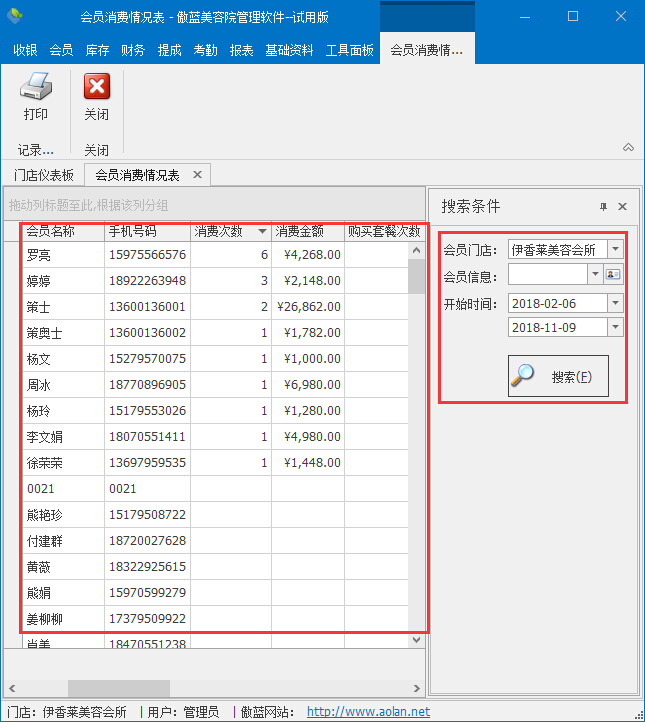Screen dimensions: 645x722
Task: Open the start date 2018-02-06 picker
Action: [615, 303]
